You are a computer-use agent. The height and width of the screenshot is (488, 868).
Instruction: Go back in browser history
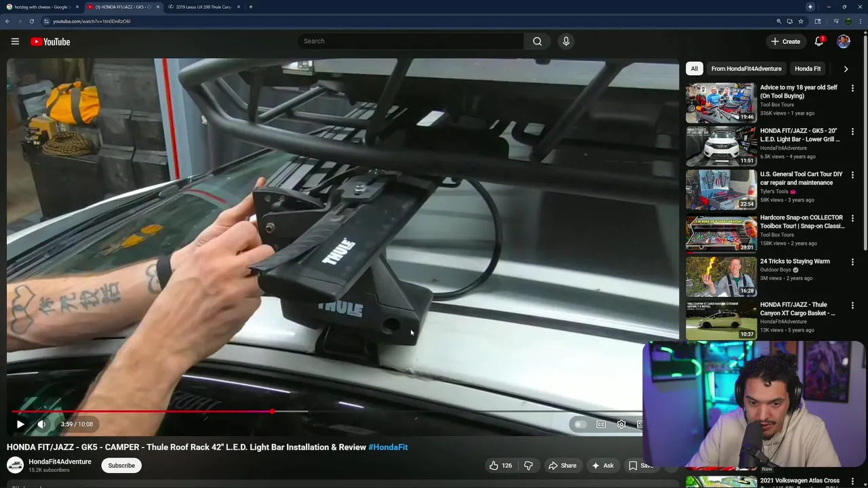(x=7, y=21)
